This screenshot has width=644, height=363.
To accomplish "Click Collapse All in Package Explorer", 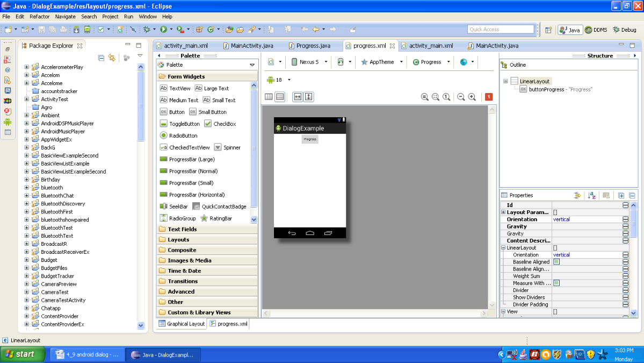I will (101, 58).
